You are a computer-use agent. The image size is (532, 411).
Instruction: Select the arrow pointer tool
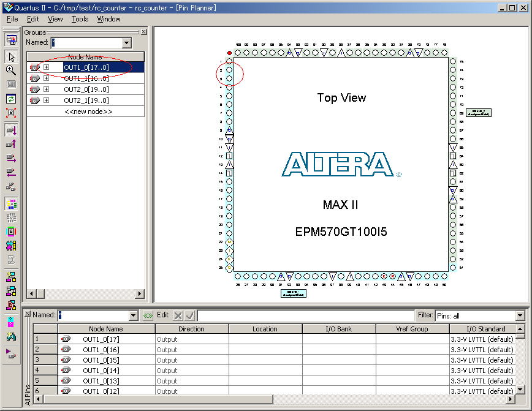coord(11,56)
